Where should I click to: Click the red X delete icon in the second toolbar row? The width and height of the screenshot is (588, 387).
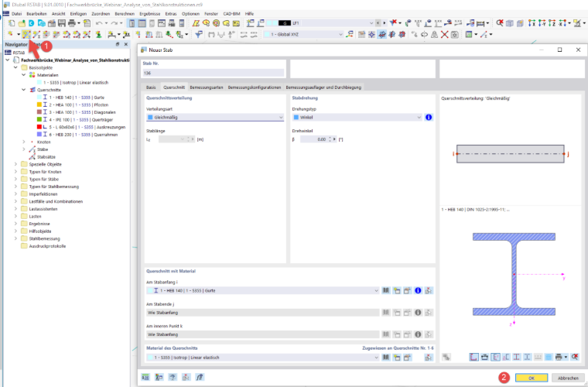444,35
